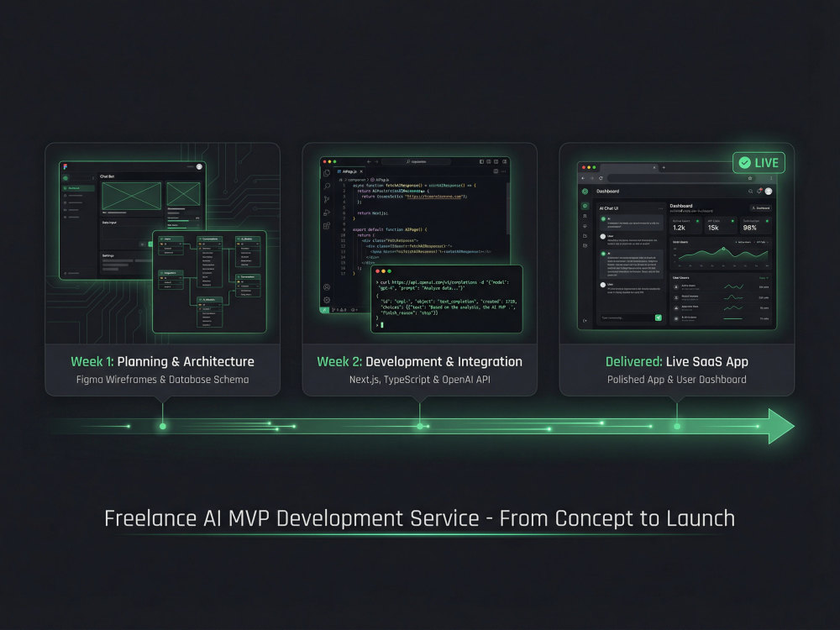Close the AIPage.js editor tab
This screenshot has height=630, width=840.
pyautogui.click(x=361, y=172)
